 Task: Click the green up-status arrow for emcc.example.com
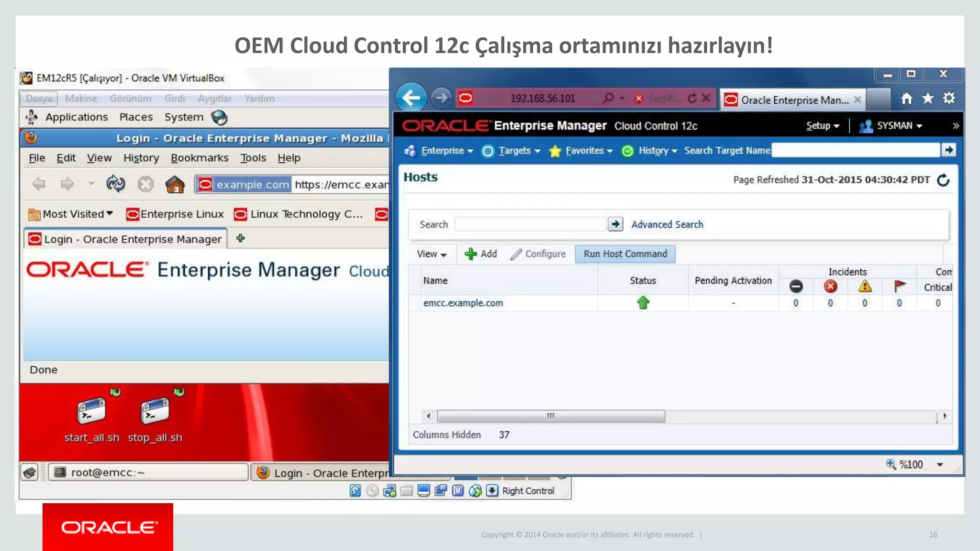click(x=643, y=302)
